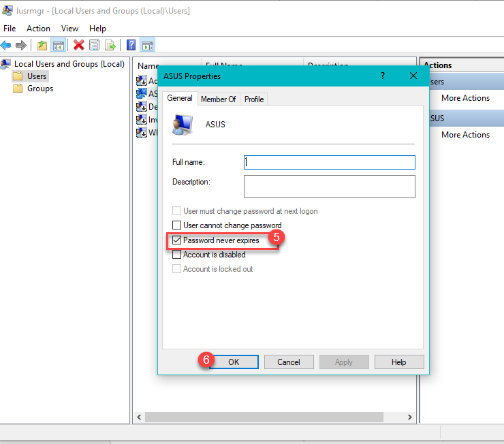This screenshot has width=504, height=444.
Task: Select the first user icon in the list
Action: (x=142, y=80)
